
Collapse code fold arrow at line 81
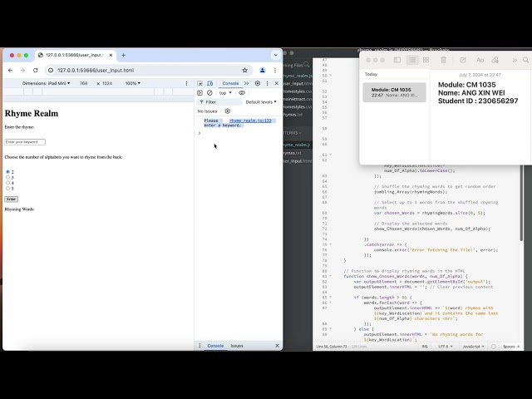pos(331,276)
